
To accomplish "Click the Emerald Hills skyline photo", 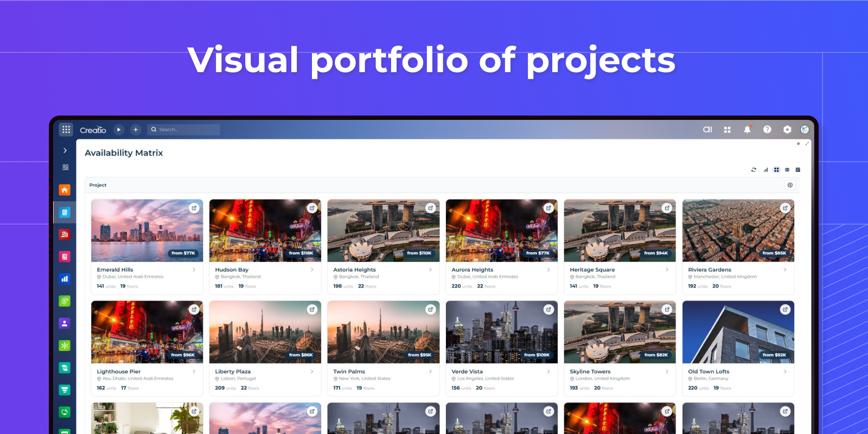I will (x=147, y=231).
